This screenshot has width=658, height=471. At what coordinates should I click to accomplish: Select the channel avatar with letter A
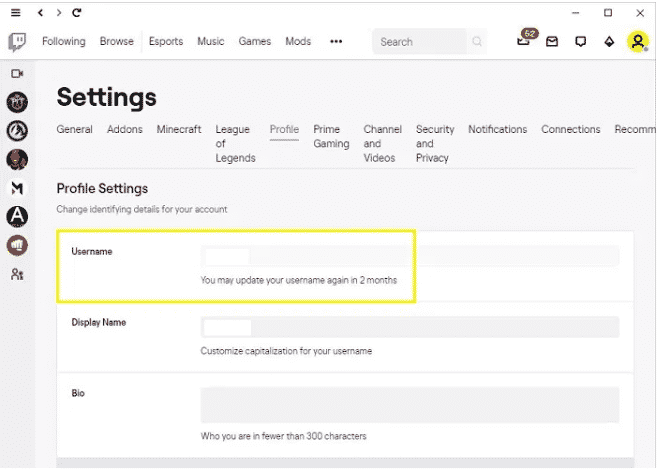pyautogui.click(x=17, y=217)
